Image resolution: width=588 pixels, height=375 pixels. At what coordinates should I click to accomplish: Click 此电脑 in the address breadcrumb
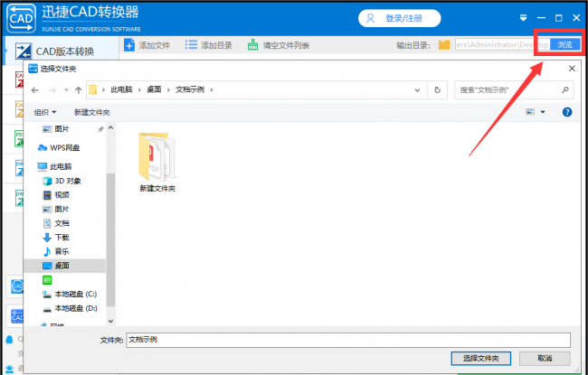[x=121, y=90]
